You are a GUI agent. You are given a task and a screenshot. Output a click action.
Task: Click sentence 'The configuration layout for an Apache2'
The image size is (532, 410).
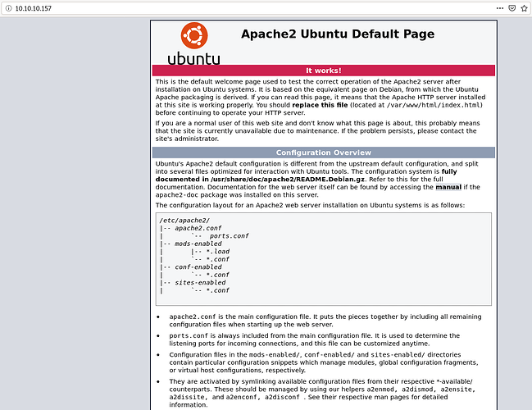point(310,205)
